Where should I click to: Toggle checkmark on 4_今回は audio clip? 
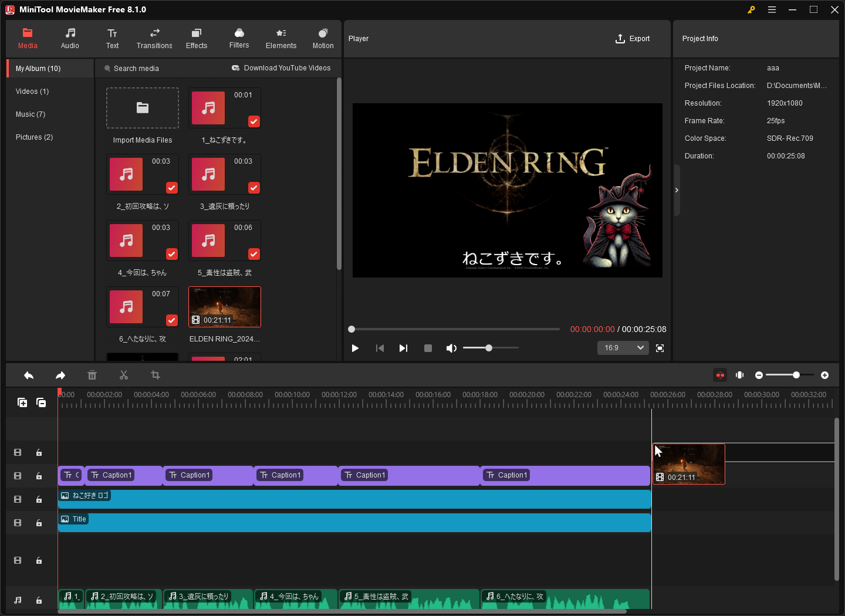pos(172,254)
